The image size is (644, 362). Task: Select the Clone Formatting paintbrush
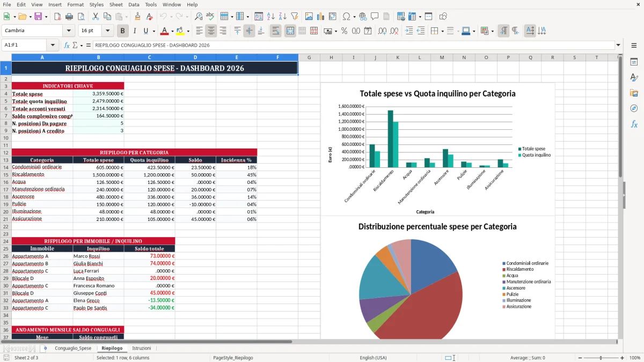[137, 17]
